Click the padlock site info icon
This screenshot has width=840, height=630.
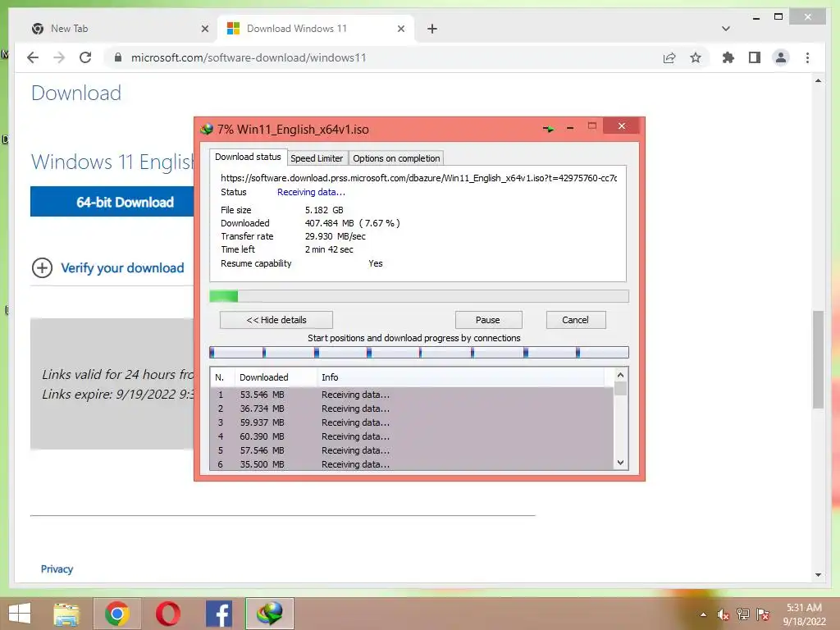point(118,58)
